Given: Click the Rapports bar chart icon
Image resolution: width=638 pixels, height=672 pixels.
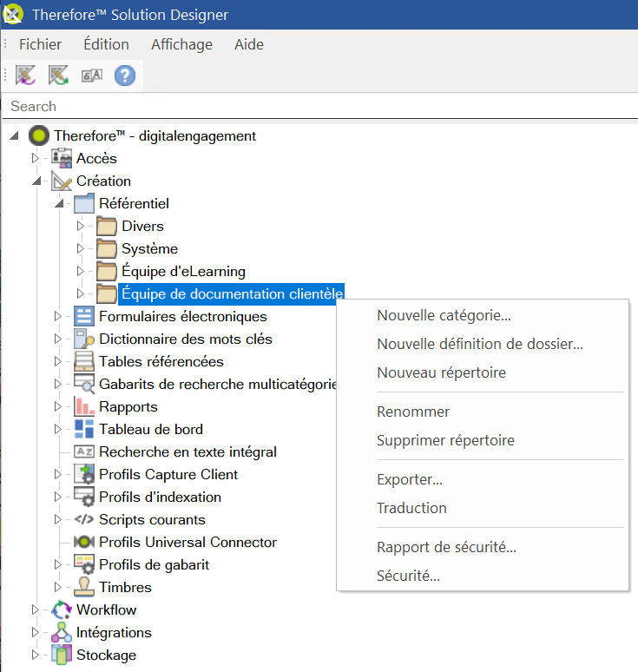Looking at the screenshot, I should tap(84, 406).
